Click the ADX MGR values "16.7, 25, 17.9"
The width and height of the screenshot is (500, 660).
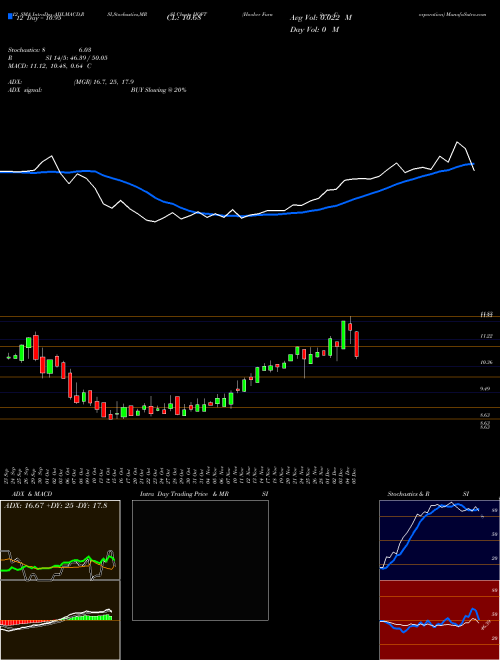[113, 82]
